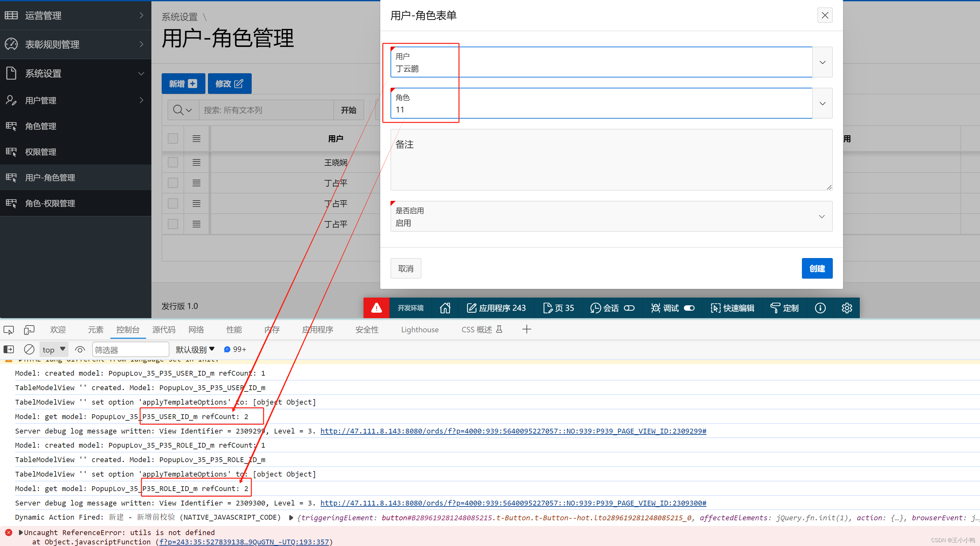This screenshot has width=980, height=546.
Task: Activate 快速编辑 quick edit
Action: click(732, 308)
